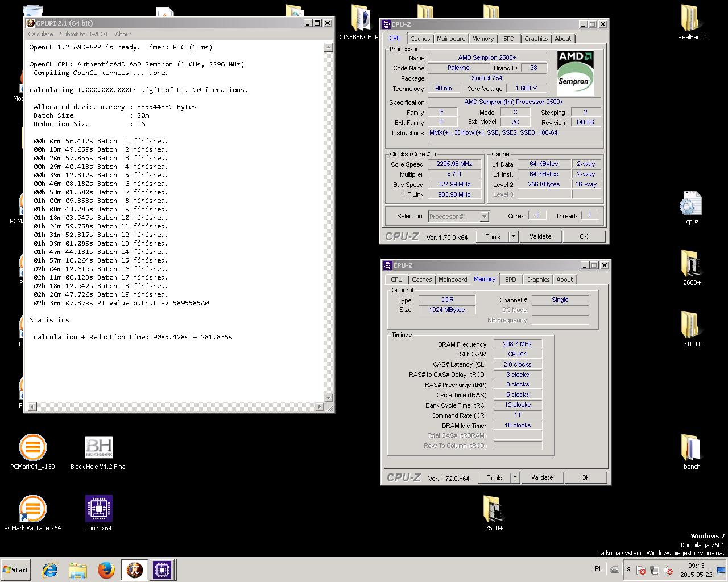Click OK in upper CPU-Z window
This screenshot has width=728, height=582.
[584, 236]
